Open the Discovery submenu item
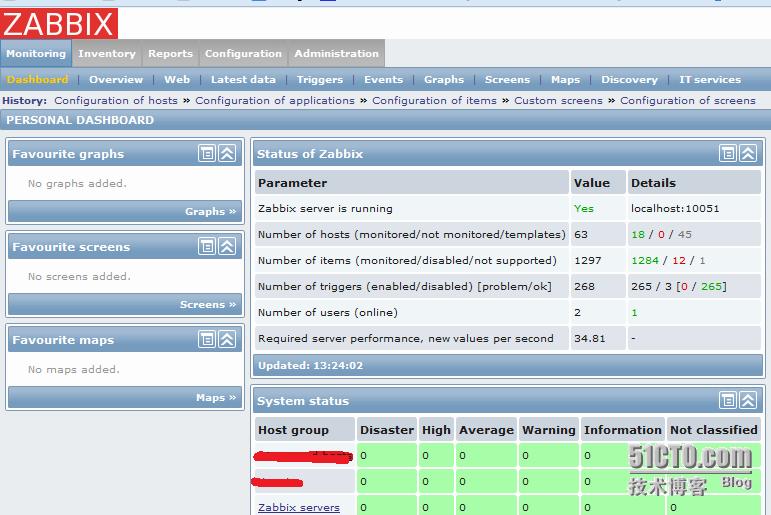Screen dimensions: 771x515 click(x=629, y=79)
